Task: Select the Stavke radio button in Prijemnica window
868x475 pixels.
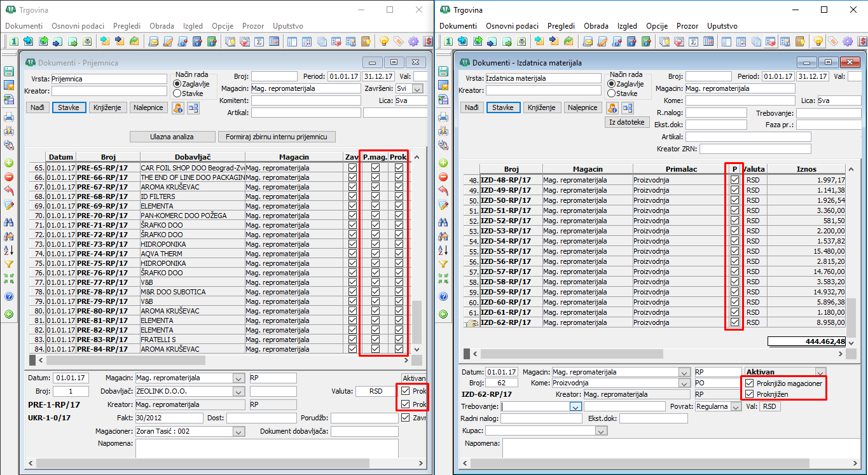Action: point(177,93)
